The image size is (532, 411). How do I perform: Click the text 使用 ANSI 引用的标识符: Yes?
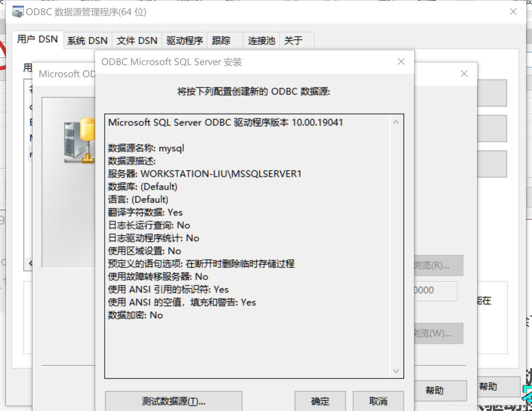point(168,289)
